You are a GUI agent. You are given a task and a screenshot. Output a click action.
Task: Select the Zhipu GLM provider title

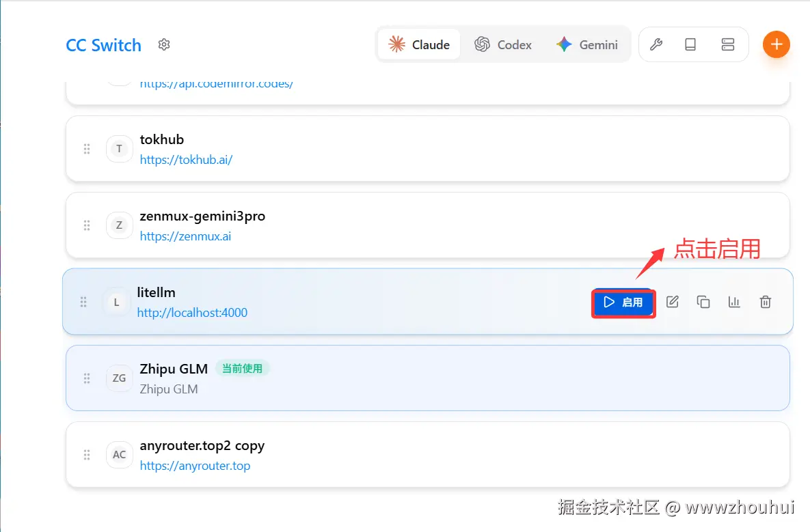(x=174, y=369)
